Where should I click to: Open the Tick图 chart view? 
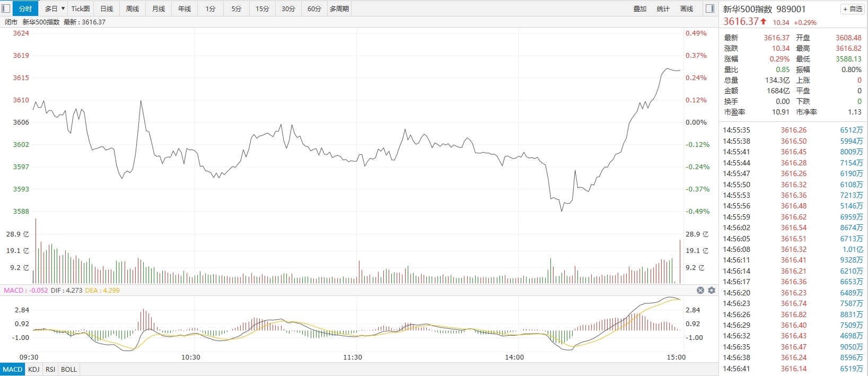click(81, 8)
